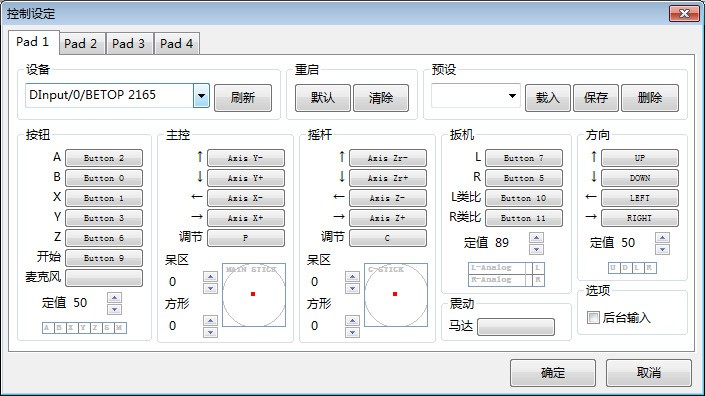Click the 刷新 refresh devices button
The height and width of the screenshot is (396, 705).
pyautogui.click(x=243, y=98)
